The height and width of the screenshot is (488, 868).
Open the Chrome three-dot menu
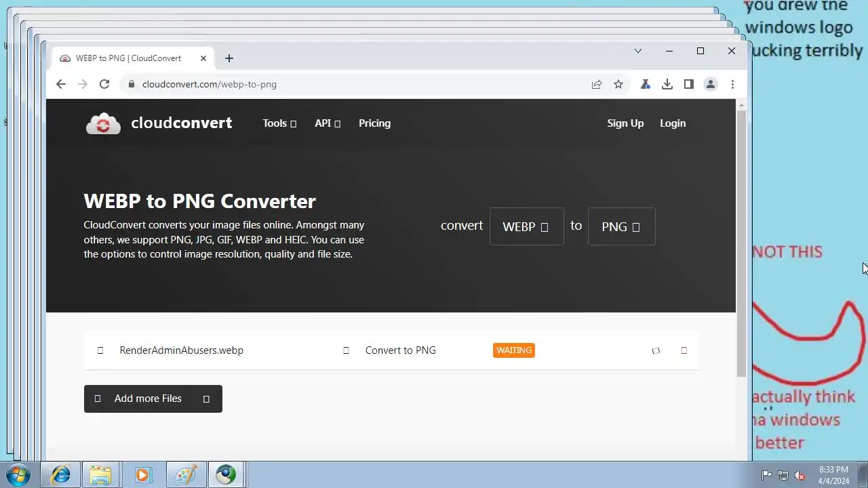[732, 84]
